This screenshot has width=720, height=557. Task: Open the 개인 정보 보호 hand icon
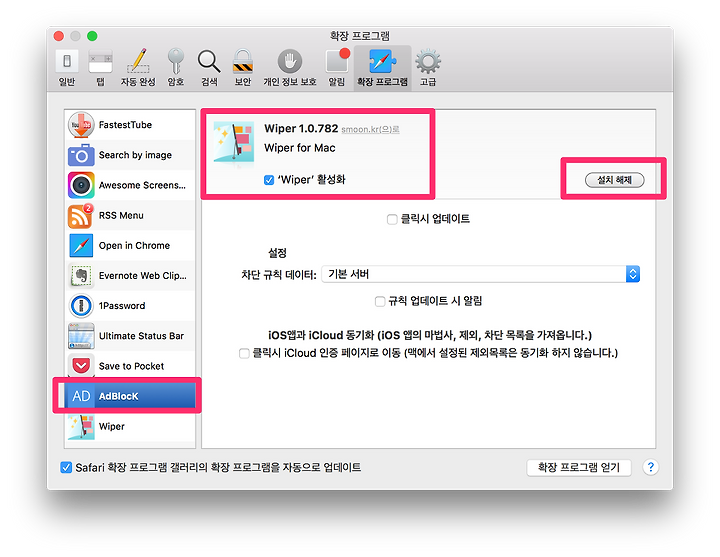290,61
